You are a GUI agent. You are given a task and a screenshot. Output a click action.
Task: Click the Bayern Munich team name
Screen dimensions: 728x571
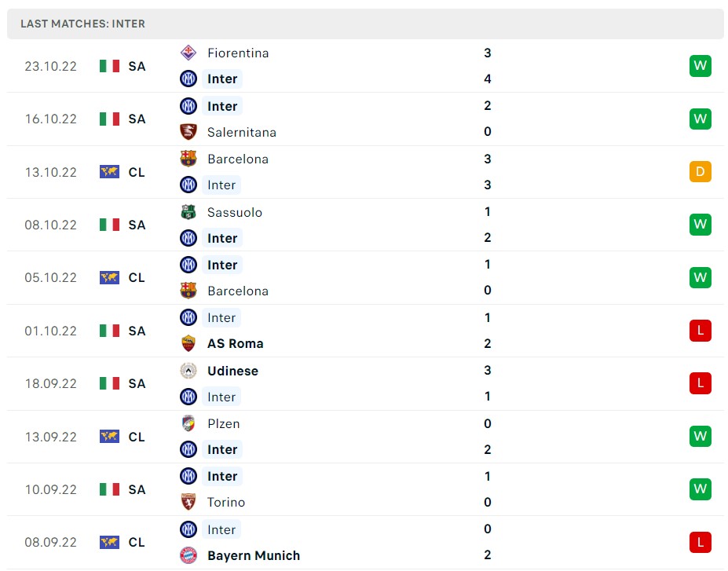coord(253,555)
